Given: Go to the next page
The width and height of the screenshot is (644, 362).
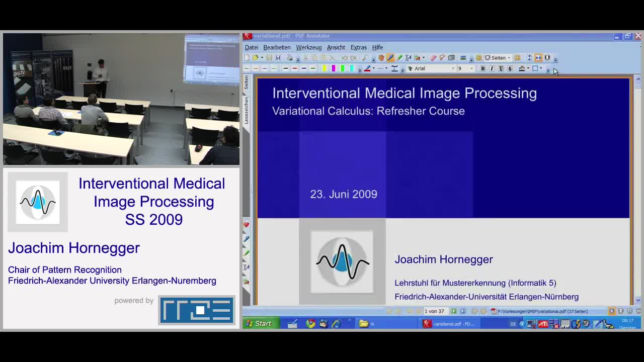Looking at the screenshot, I should 454,311.
